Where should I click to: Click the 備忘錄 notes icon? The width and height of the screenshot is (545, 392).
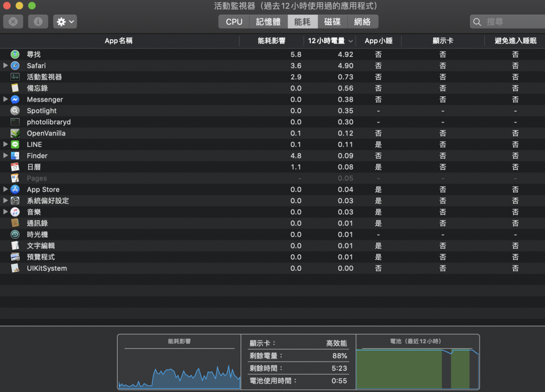pyautogui.click(x=15, y=88)
